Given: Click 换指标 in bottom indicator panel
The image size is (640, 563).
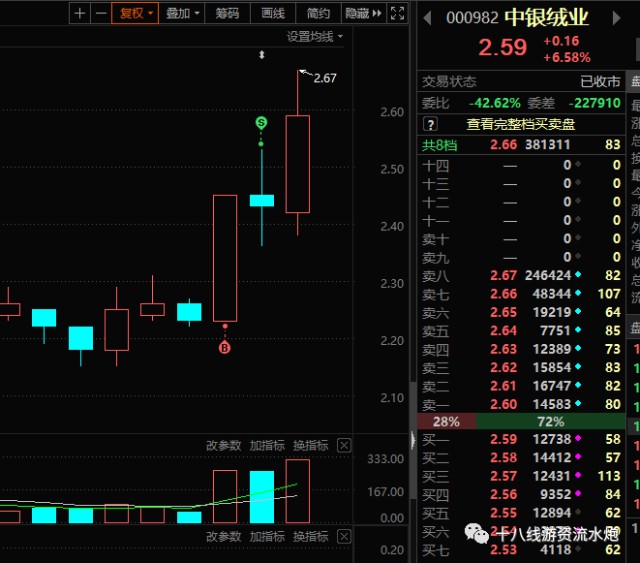Looking at the screenshot, I should pos(311,536).
